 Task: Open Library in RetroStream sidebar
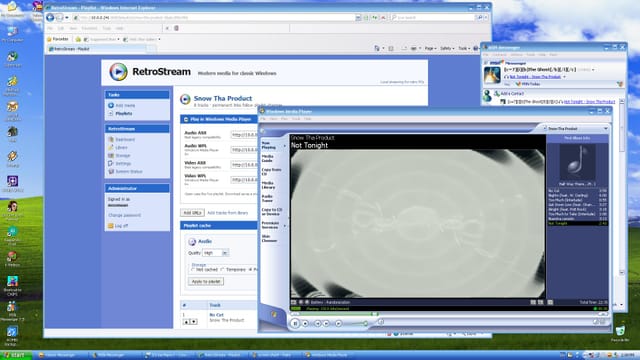click(121, 147)
